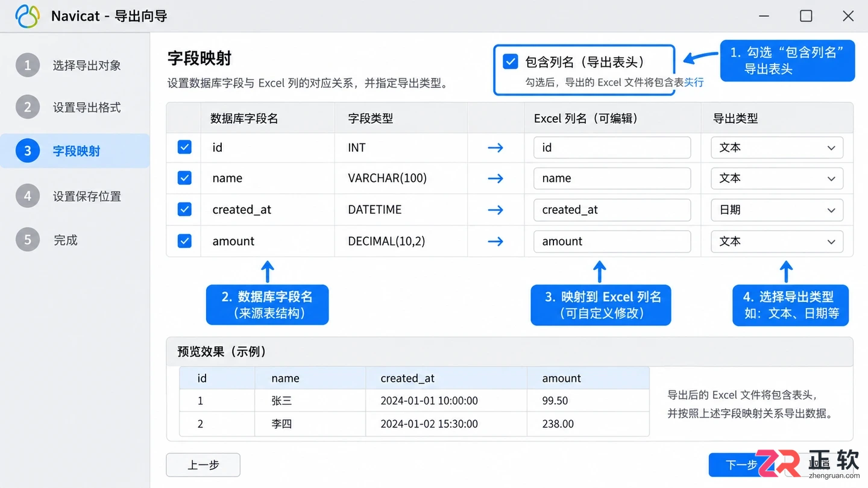Screen dimensions: 868x488
Task: Edit the Excel column name field for created_at
Action: point(612,210)
